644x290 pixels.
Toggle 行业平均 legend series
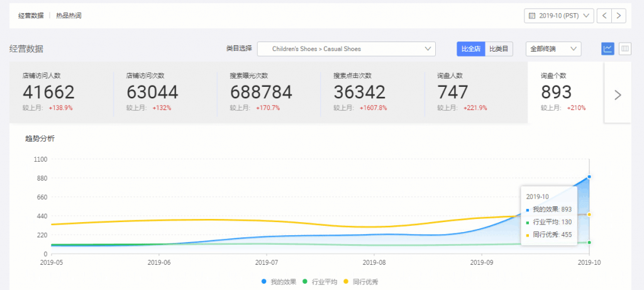coord(320,282)
